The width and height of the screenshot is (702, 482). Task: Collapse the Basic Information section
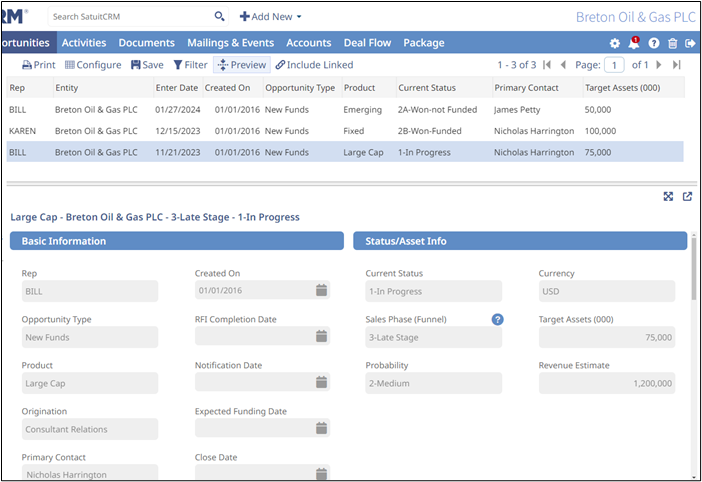[x=177, y=241]
